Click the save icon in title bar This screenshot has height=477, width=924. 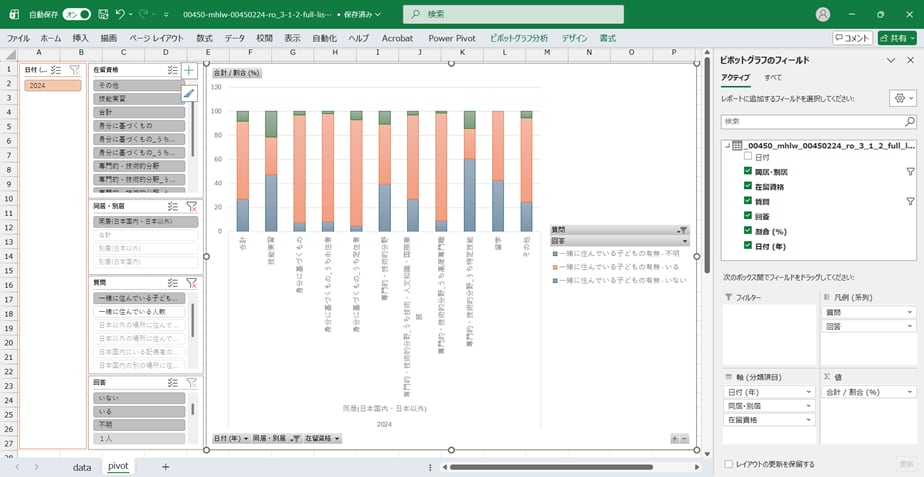pyautogui.click(x=101, y=14)
